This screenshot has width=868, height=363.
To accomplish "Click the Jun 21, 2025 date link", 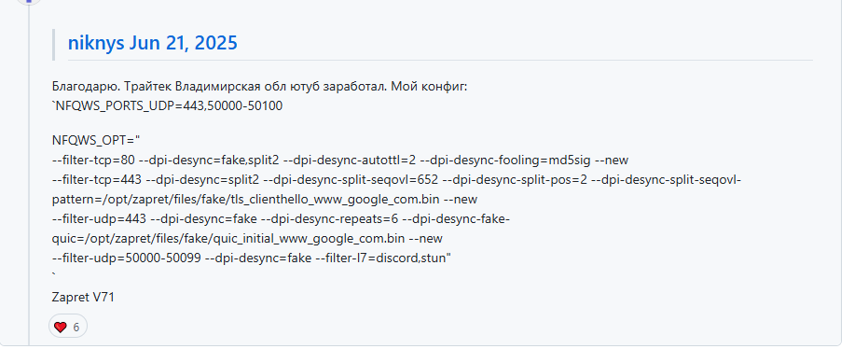I will 184,43.
